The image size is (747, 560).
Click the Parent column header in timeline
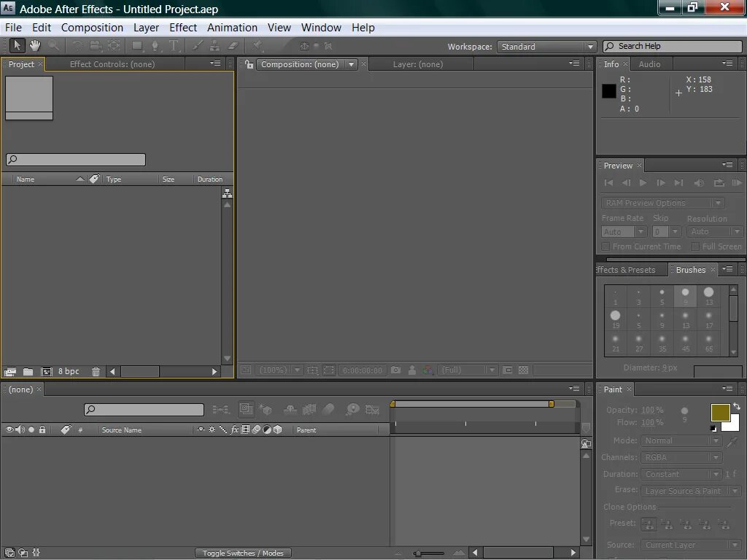tap(306, 430)
